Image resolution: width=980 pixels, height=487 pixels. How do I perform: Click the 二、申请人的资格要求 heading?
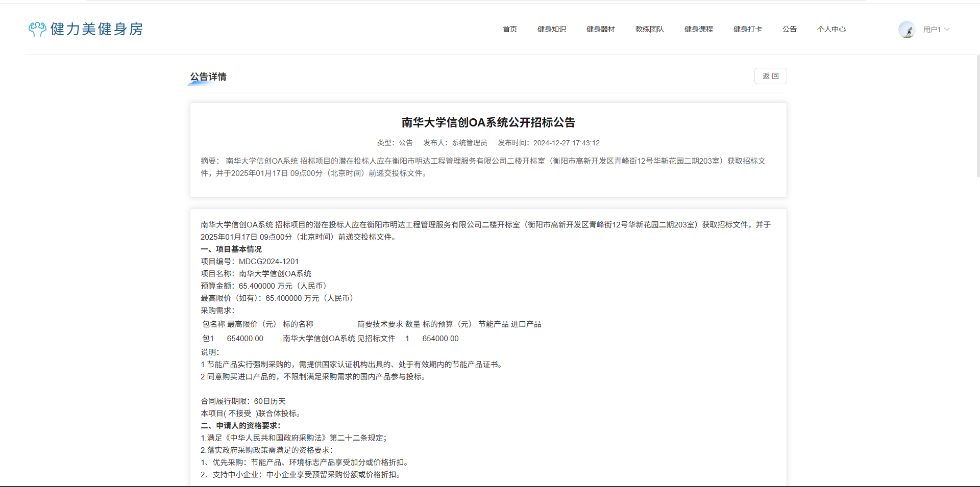coord(240,425)
